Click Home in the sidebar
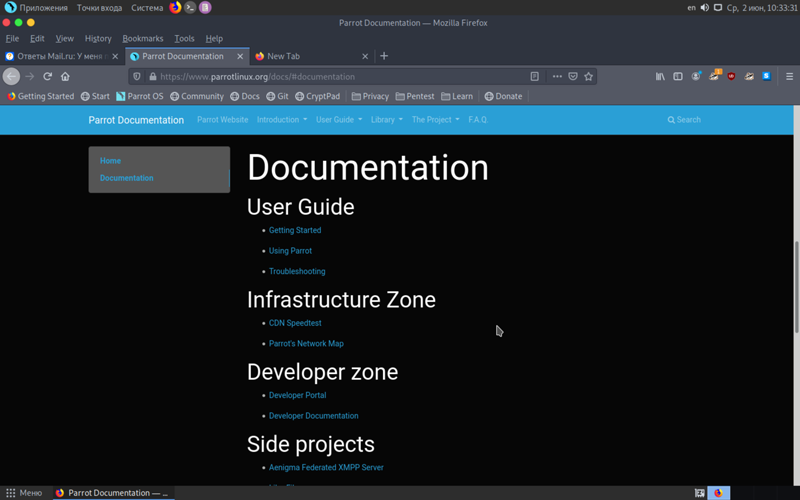The width and height of the screenshot is (800, 500). point(110,161)
